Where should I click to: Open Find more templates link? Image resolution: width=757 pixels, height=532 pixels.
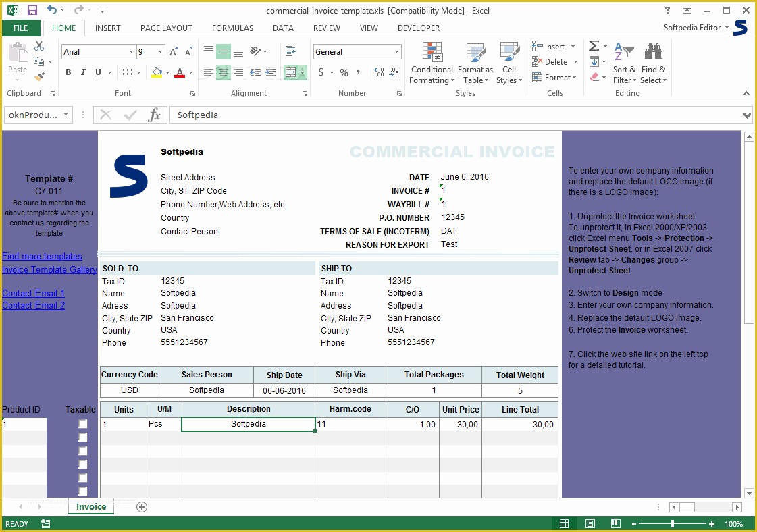(x=42, y=256)
